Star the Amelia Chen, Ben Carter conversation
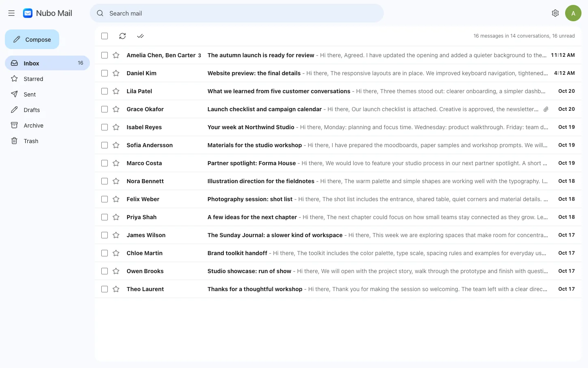This screenshot has height=368, width=588. (x=116, y=55)
